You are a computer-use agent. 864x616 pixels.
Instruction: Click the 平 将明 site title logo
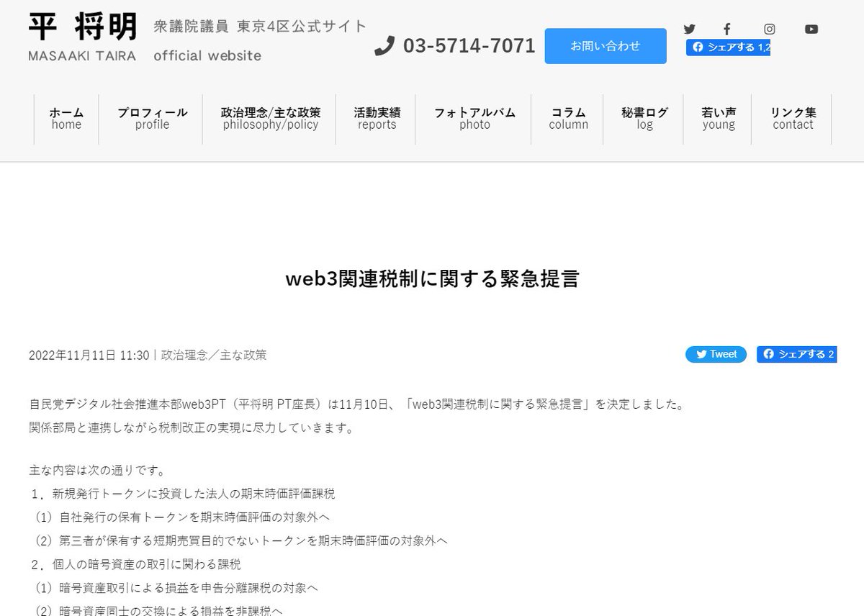82,27
